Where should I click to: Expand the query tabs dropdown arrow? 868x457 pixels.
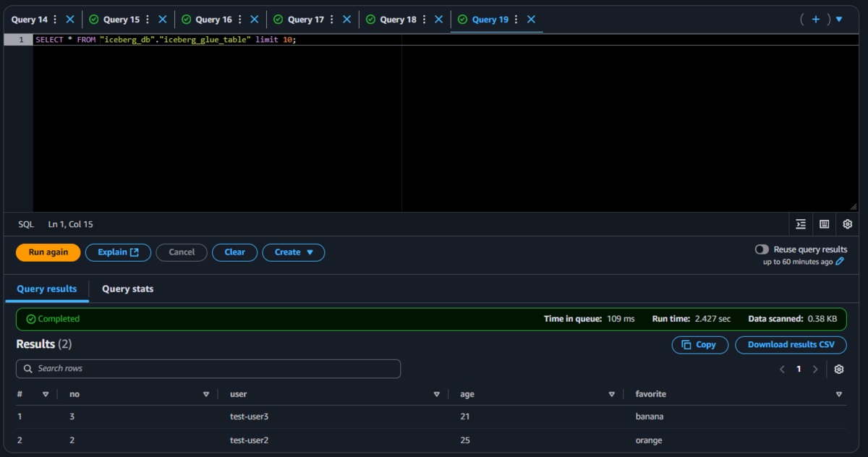click(x=839, y=20)
